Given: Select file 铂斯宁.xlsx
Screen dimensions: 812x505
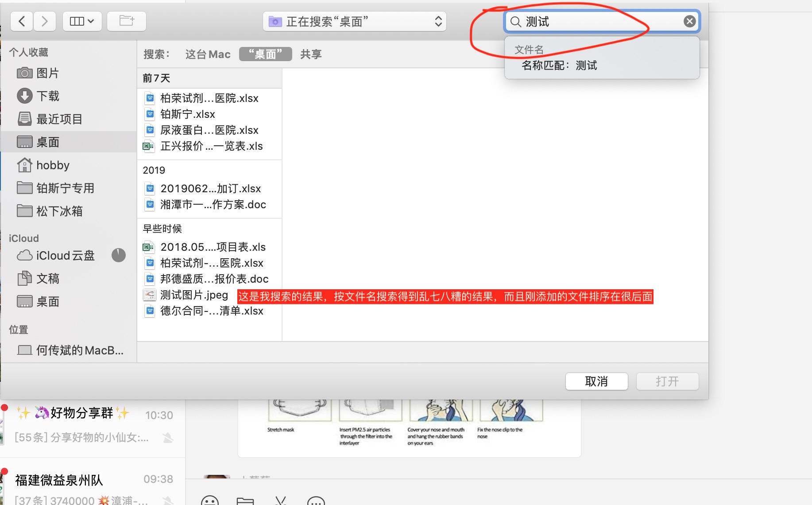Looking at the screenshot, I should click(209, 114).
